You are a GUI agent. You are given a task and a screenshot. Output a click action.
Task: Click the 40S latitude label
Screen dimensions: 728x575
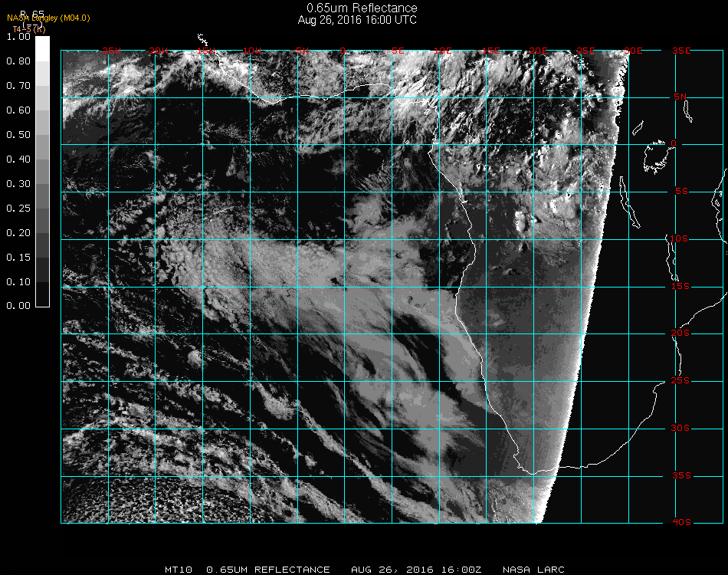pos(681,523)
